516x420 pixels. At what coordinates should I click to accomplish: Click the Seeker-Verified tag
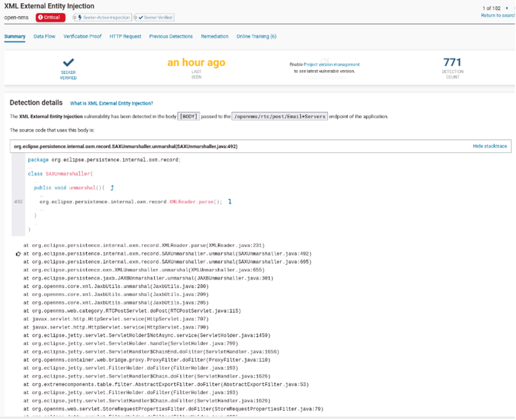154,18
